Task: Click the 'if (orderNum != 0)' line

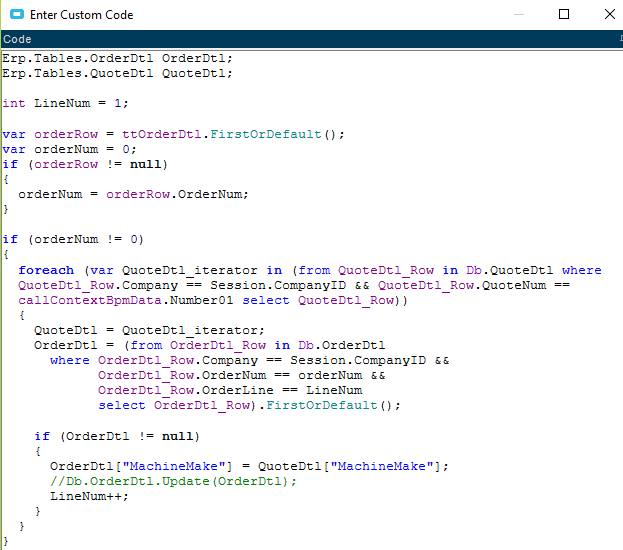Action: (73, 240)
